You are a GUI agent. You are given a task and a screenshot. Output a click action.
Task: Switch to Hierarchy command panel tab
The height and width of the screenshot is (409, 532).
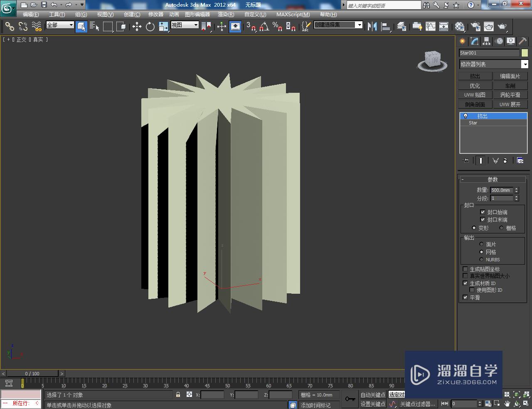pyautogui.click(x=486, y=41)
